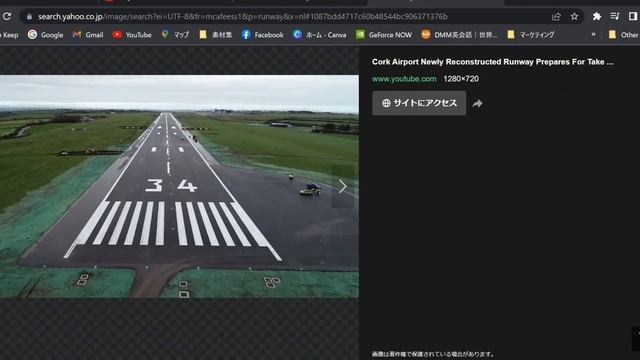Screen dimensions: 640x360
Task: Click the copyright notice text at bottom
Action: tap(433, 354)
